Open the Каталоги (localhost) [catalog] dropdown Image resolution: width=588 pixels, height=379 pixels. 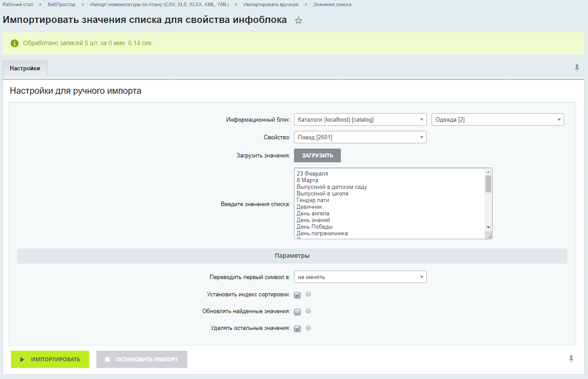click(x=360, y=119)
